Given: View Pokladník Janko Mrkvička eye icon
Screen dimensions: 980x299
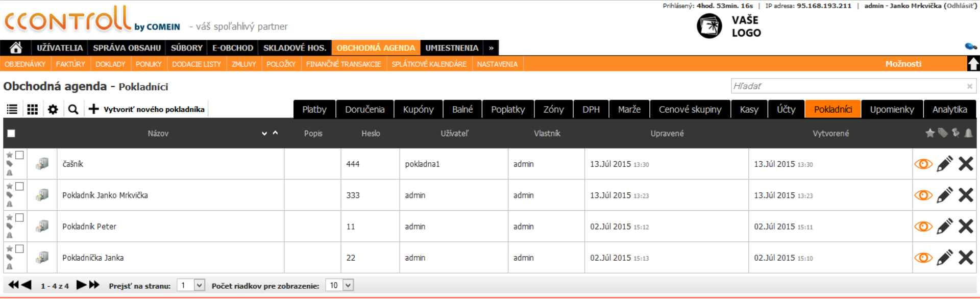Looking at the screenshot, I should point(923,195).
